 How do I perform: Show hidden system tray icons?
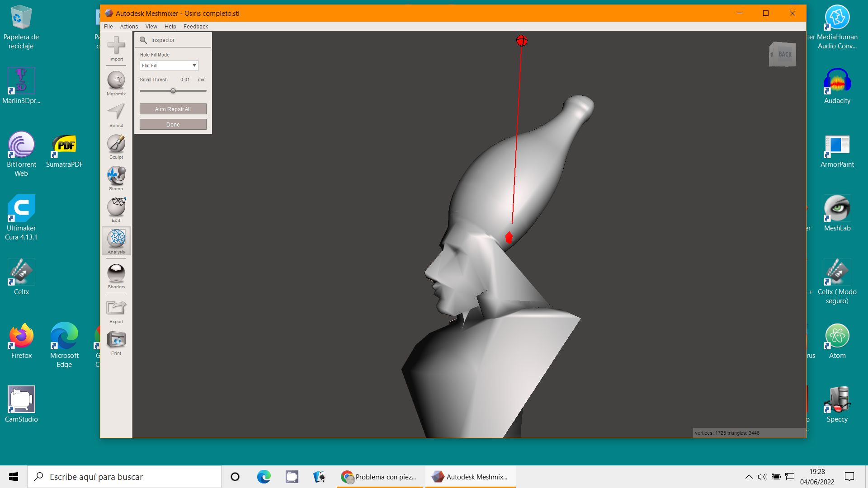[x=749, y=477]
